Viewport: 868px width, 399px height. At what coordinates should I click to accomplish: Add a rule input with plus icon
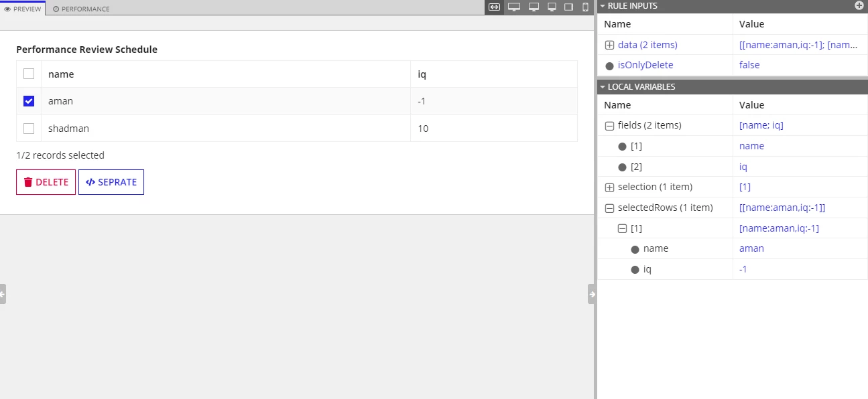click(859, 5)
